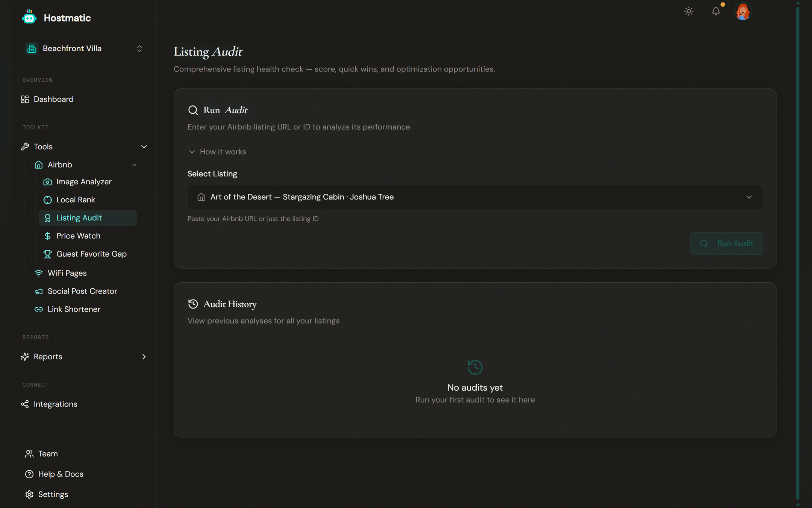Toggle the light/dark theme sun icon
Screen dimensions: 812x508
[x=689, y=11]
